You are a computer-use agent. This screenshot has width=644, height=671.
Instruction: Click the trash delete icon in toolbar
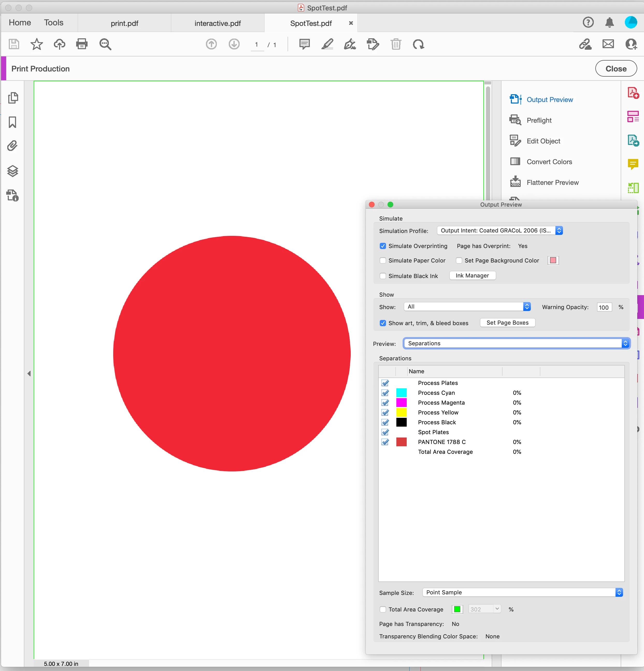click(x=396, y=44)
